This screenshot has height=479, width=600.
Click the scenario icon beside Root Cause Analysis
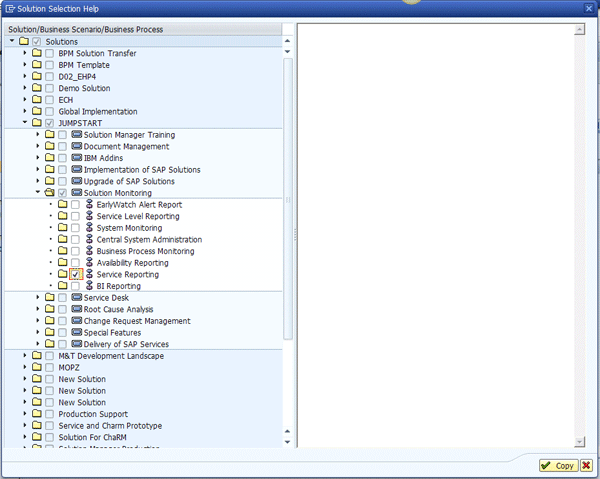pos(77,309)
